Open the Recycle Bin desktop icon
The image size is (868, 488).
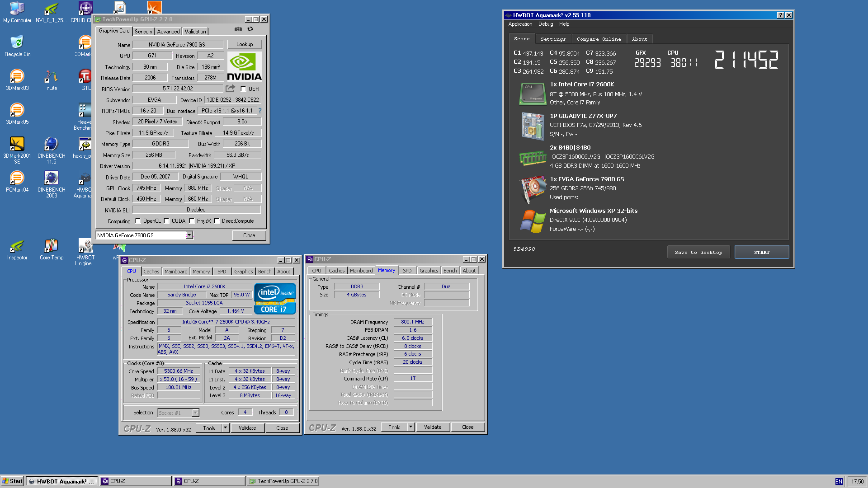tap(17, 46)
